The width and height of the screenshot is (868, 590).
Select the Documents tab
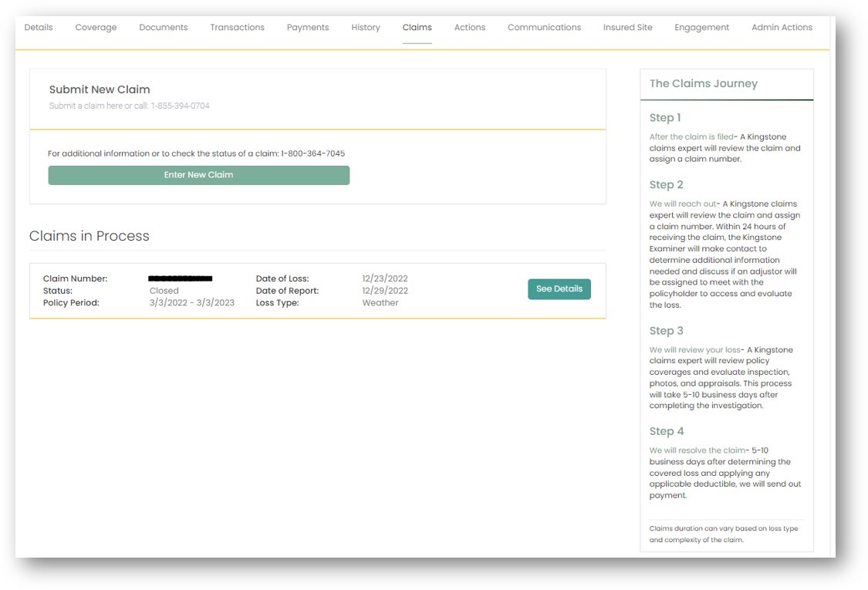click(164, 26)
